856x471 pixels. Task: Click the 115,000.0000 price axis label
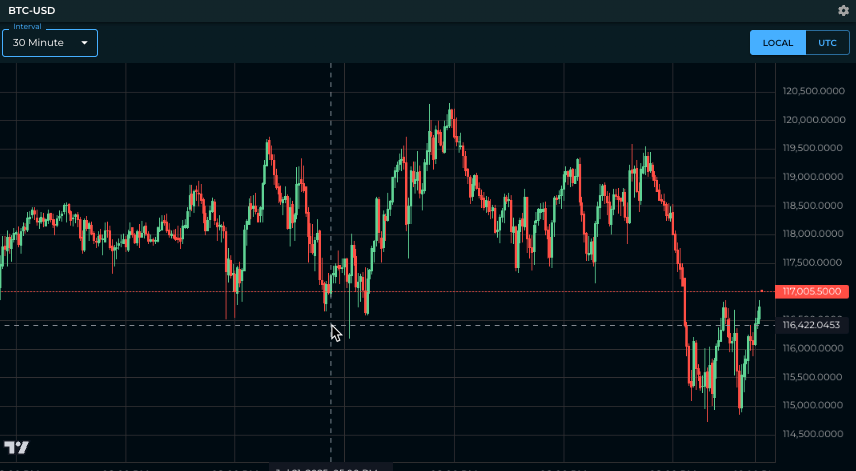coord(813,405)
